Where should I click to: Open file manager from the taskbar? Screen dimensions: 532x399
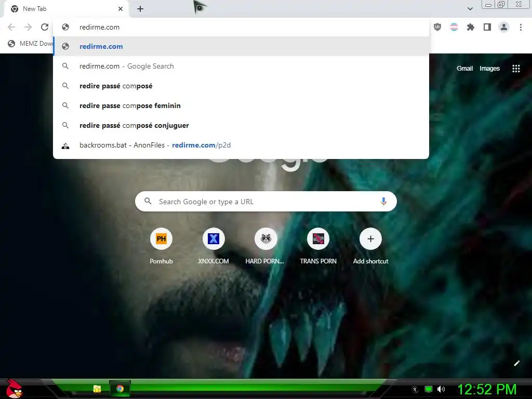97,389
